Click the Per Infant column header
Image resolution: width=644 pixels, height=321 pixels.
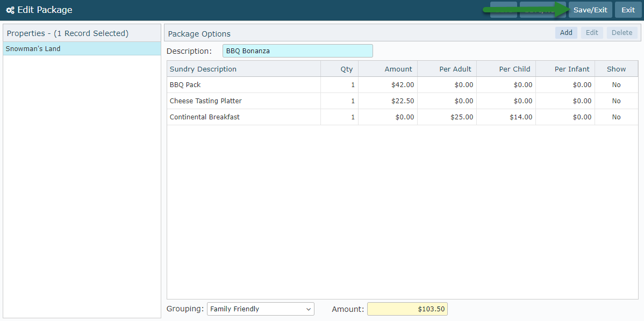point(565,69)
